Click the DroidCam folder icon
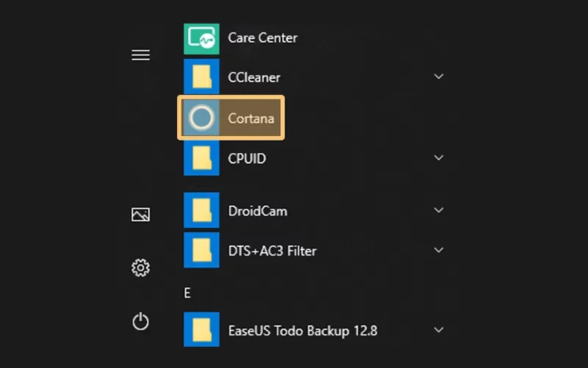Image resolution: width=588 pixels, height=368 pixels. [201, 210]
